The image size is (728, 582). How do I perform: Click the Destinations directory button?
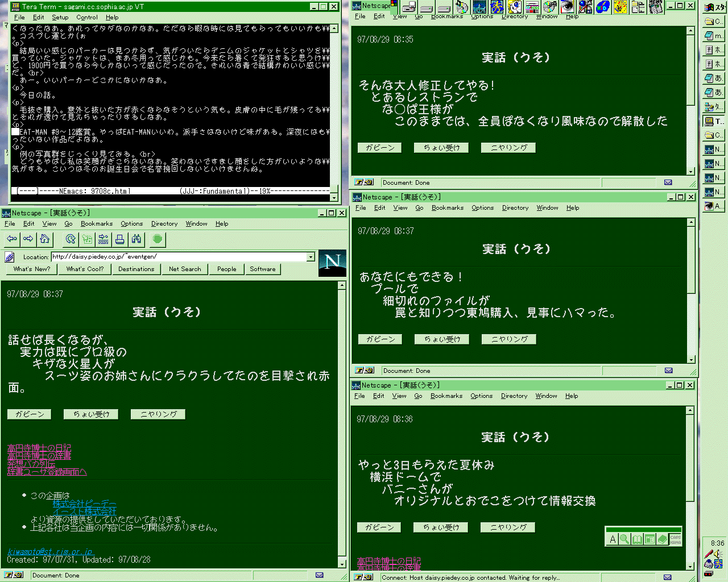click(x=136, y=269)
